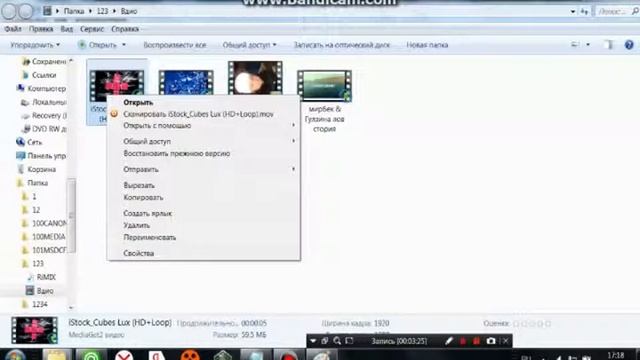640x360 pixels.
Task: Open the Файл menu
Action: [x=13, y=29]
